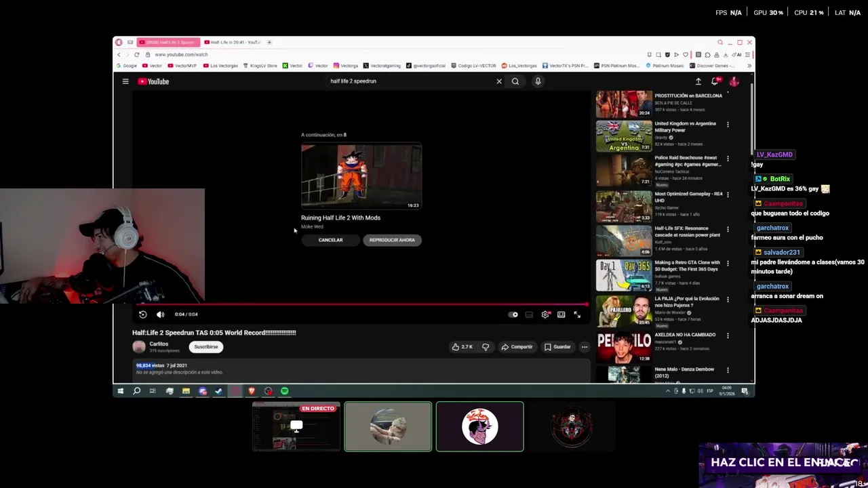Select the Half-Life 2 Speedrun browser tab

click(168, 42)
